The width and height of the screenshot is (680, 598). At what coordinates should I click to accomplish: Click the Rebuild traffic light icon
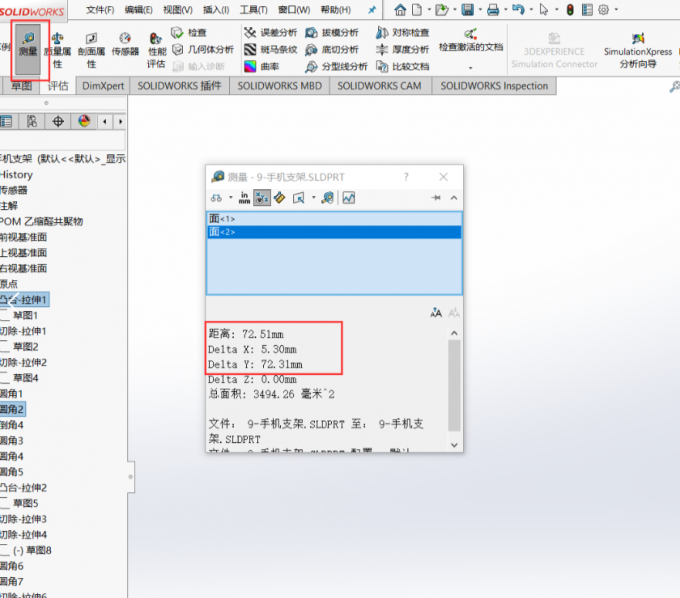click(570, 10)
